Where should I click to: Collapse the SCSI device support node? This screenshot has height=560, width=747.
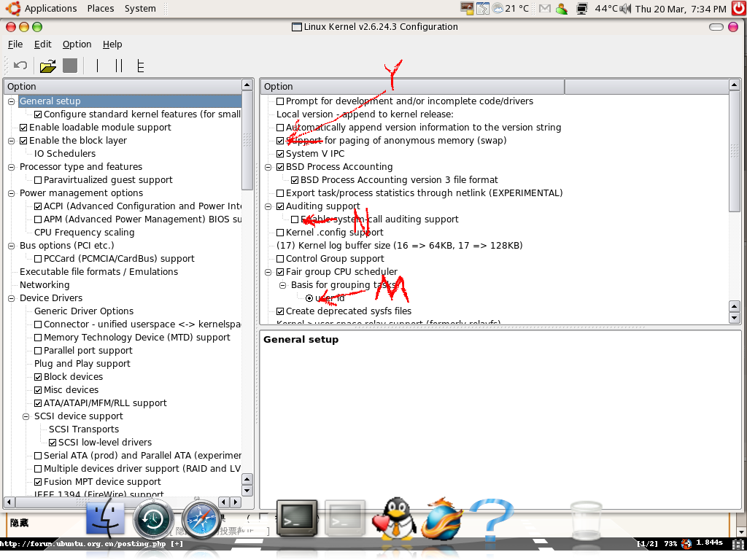click(x=26, y=416)
